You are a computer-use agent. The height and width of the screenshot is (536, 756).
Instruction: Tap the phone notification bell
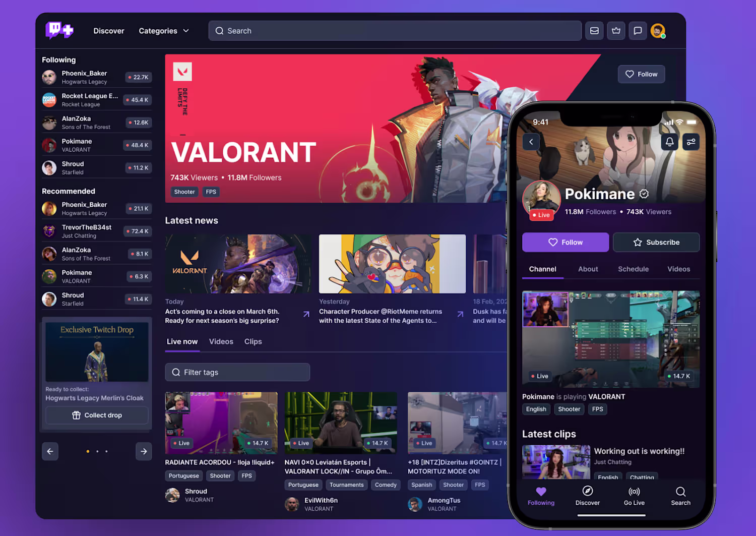(x=669, y=142)
